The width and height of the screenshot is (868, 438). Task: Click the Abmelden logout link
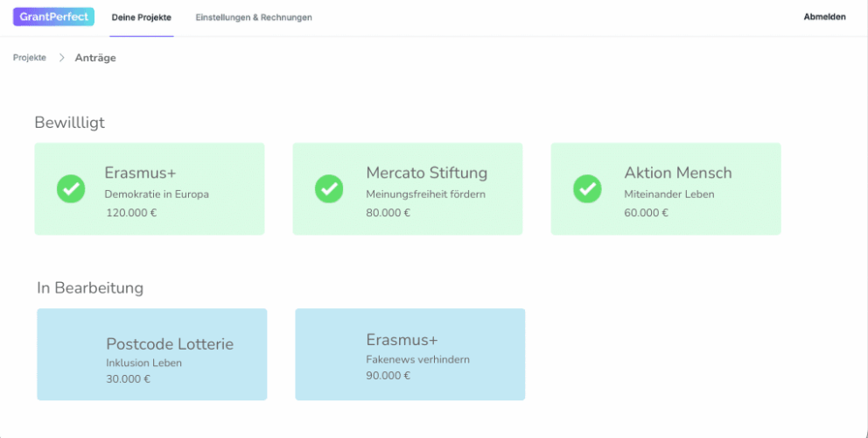(824, 17)
